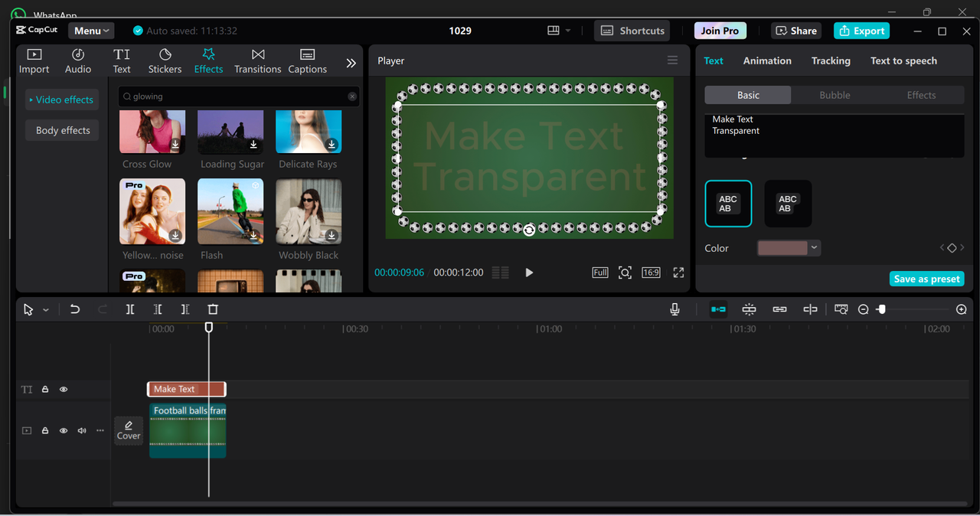Open three-dot options on video track
This screenshot has height=516, width=980.
click(100, 431)
